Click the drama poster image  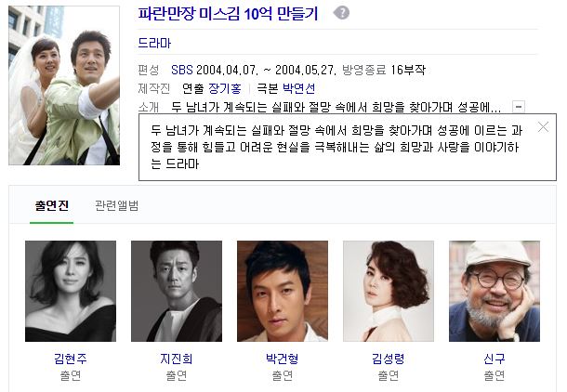[64, 85]
